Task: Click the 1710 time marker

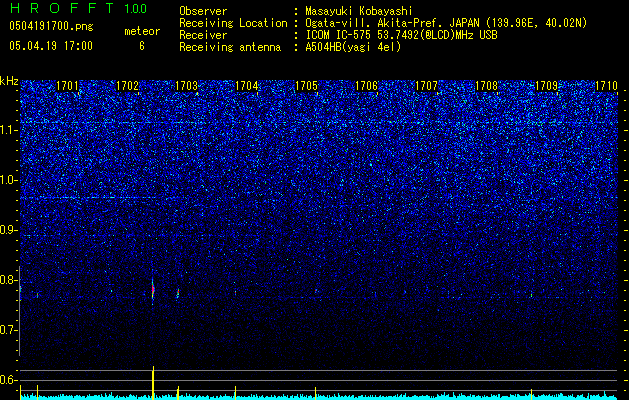Action: (606, 86)
